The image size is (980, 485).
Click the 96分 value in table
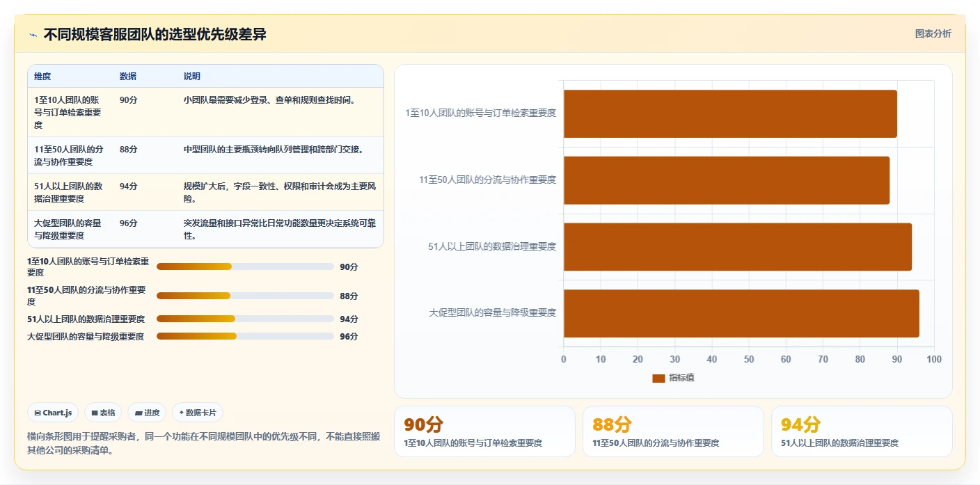click(x=129, y=223)
